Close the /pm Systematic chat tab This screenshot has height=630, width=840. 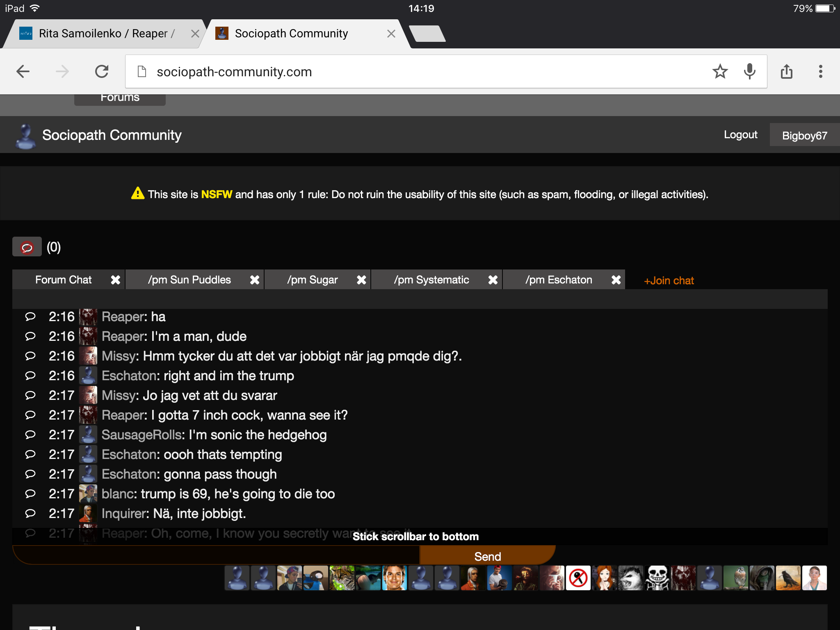(x=493, y=280)
